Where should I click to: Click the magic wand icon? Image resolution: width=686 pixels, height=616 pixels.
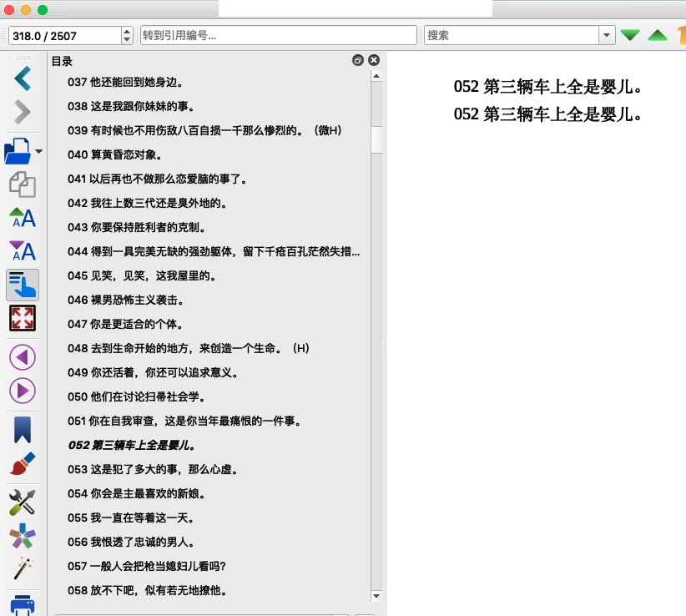click(x=23, y=568)
